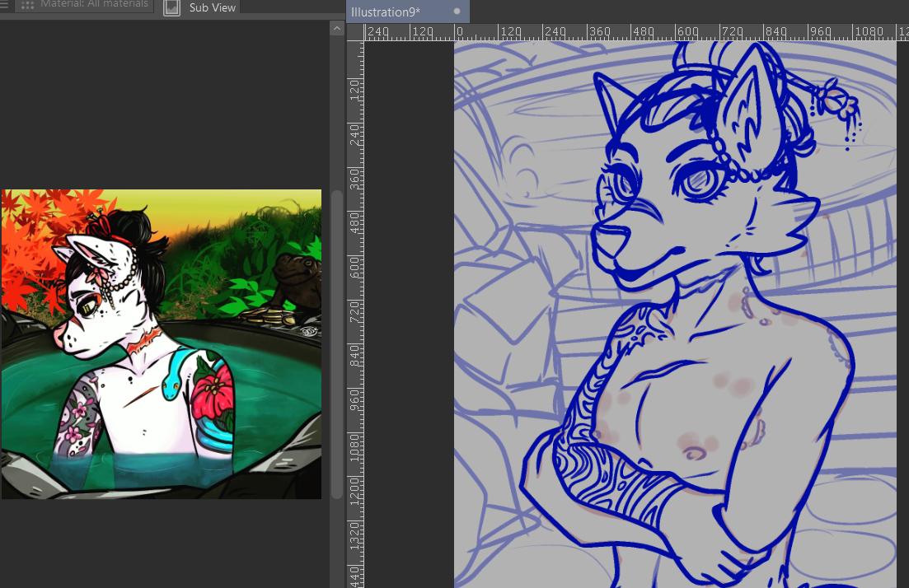Open the palette hamburger menu at top-left

tap(4, 4)
